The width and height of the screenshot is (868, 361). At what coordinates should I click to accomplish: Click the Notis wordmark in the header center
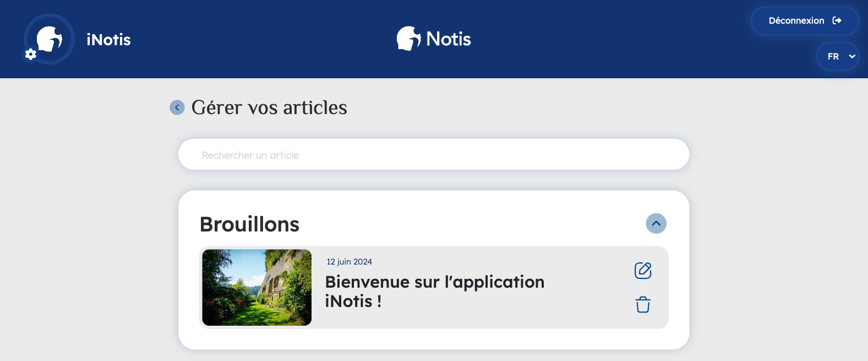coord(449,39)
